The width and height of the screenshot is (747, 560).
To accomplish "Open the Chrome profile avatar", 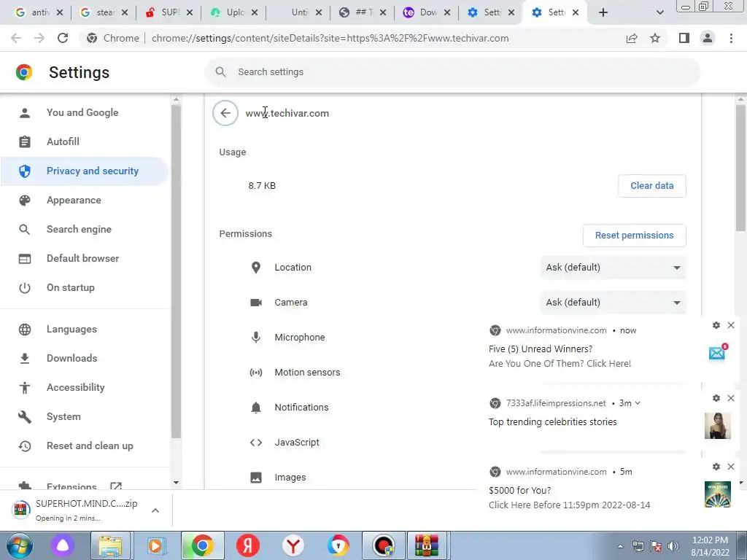I will [708, 38].
